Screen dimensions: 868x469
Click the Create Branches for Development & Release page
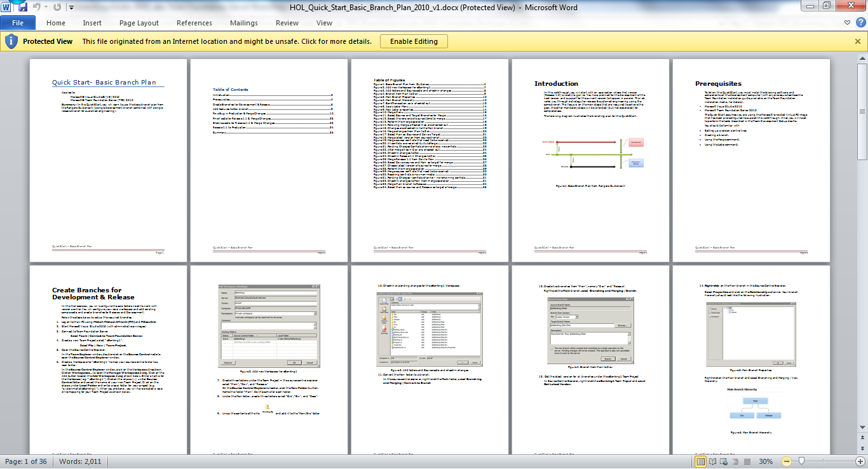109,360
